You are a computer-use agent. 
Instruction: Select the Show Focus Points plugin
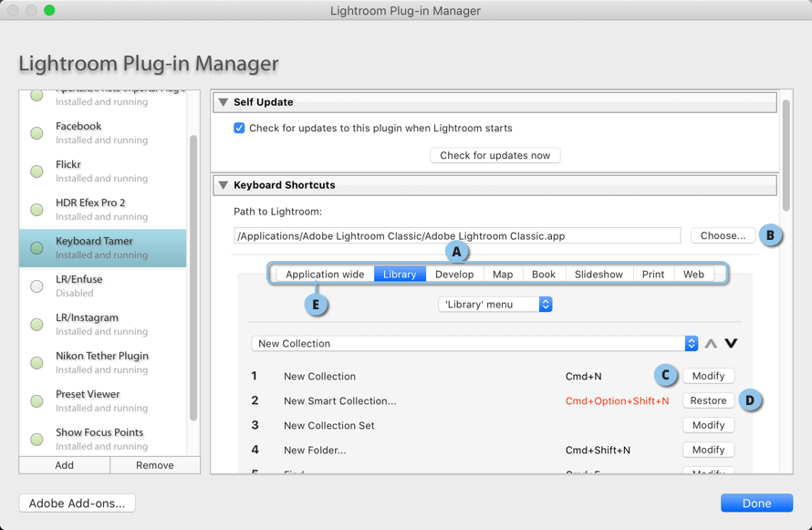click(x=102, y=440)
